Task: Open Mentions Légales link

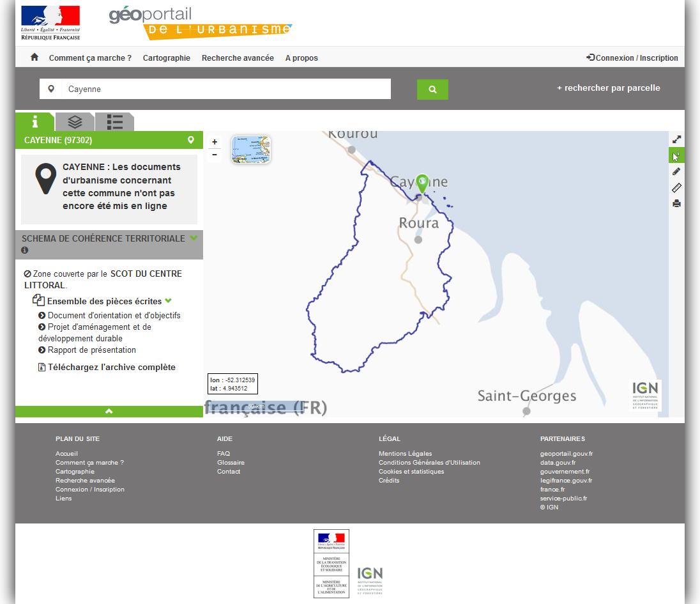Action: click(406, 453)
